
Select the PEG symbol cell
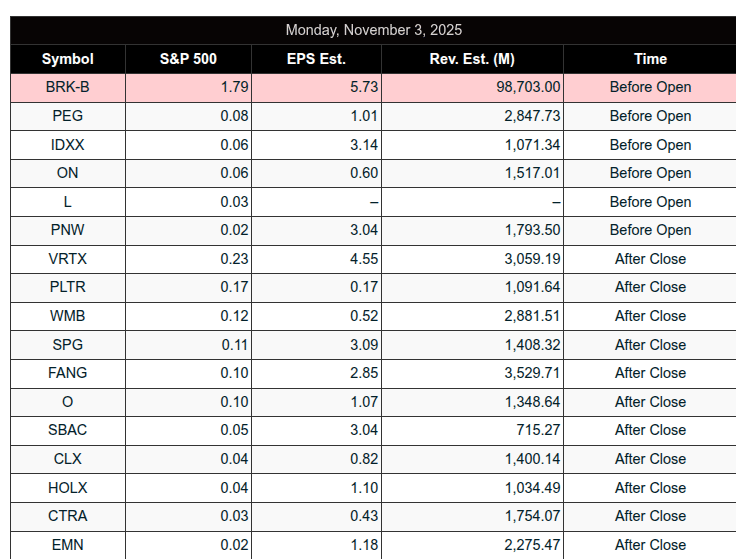pos(67,116)
